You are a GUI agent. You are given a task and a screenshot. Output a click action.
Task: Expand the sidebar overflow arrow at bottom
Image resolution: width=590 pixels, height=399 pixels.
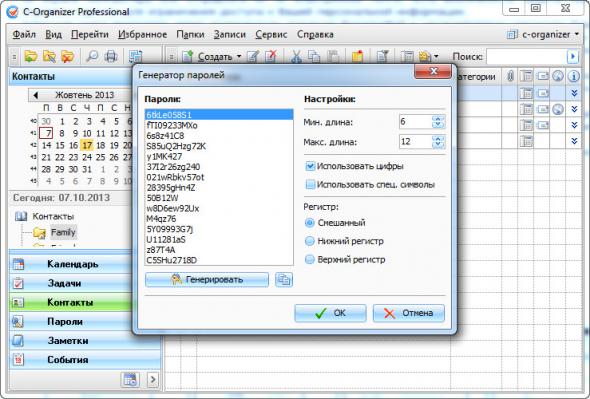click(x=153, y=379)
